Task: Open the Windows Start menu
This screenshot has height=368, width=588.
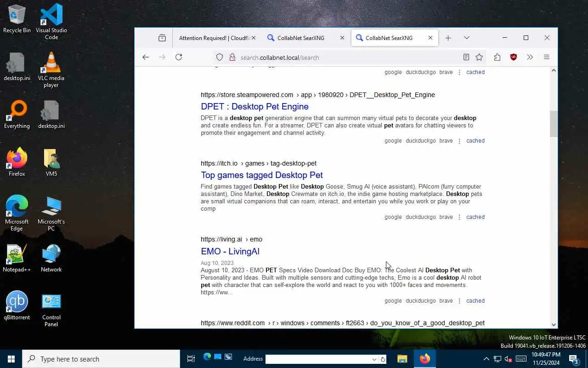Action: 11,359
